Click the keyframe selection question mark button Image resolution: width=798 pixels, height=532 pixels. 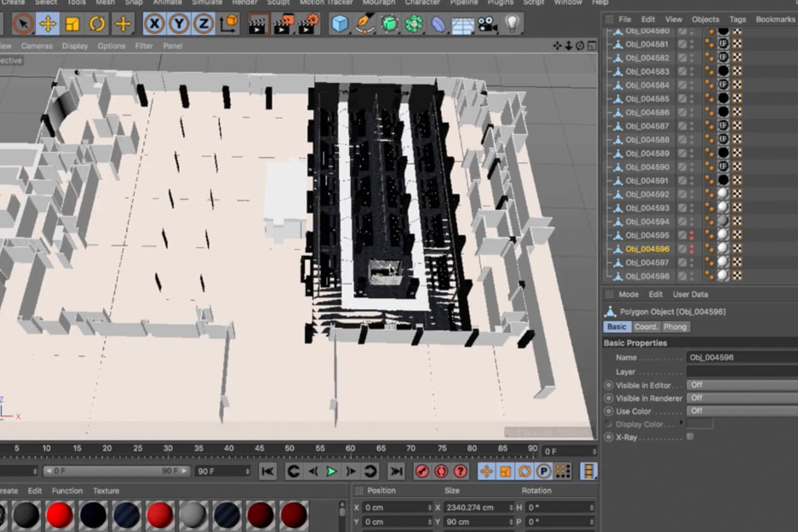pos(460,471)
